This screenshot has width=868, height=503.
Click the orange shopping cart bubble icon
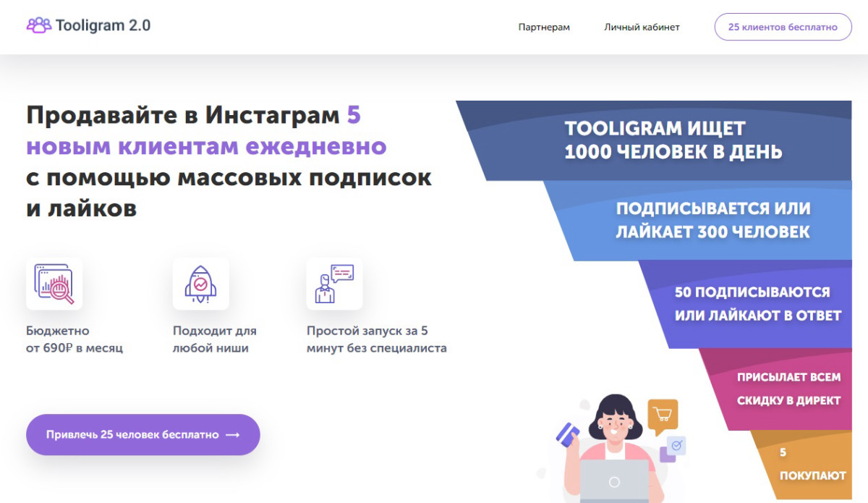[663, 416]
